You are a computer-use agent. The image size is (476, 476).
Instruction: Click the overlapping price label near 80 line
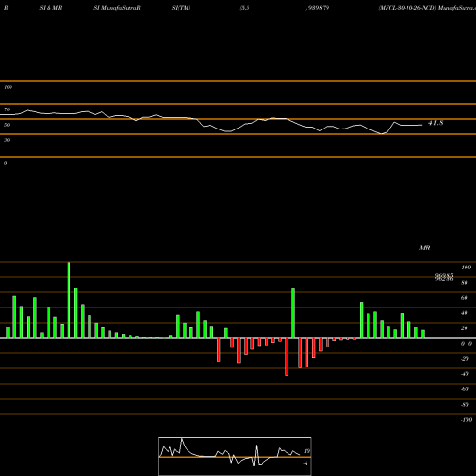444,277
